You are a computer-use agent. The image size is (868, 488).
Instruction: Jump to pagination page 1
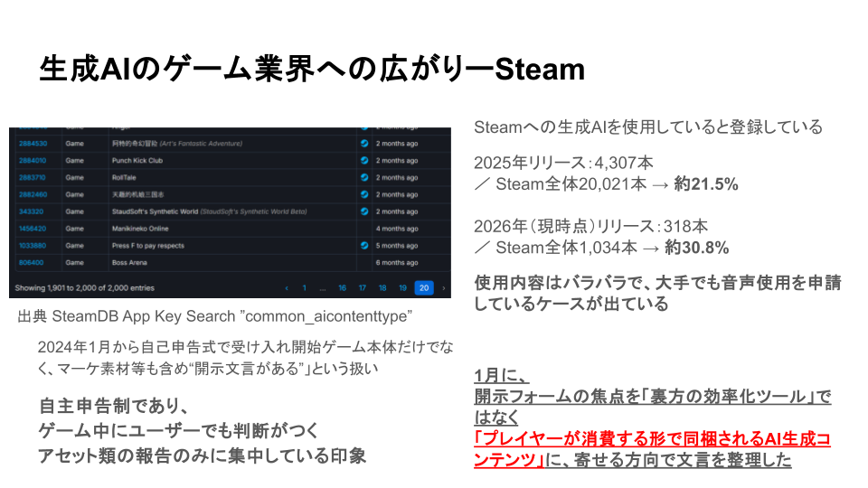pyautogui.click(x=304, y=288)
